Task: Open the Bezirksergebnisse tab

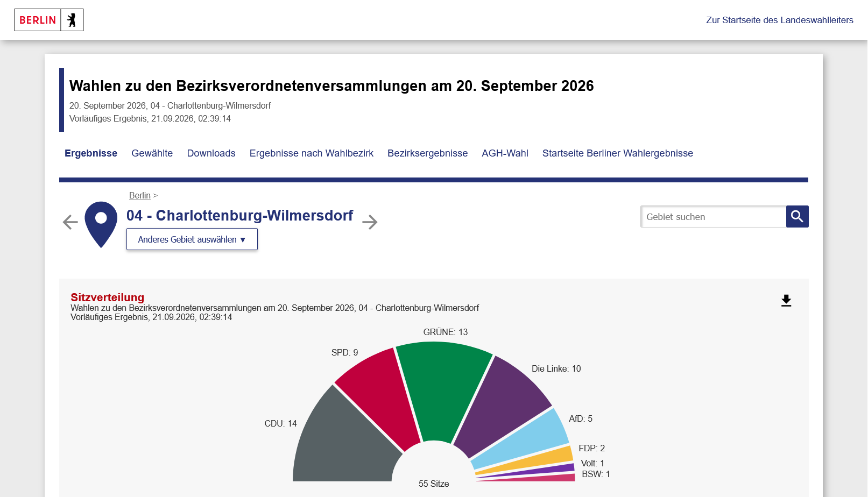Action: pos(428,153)
